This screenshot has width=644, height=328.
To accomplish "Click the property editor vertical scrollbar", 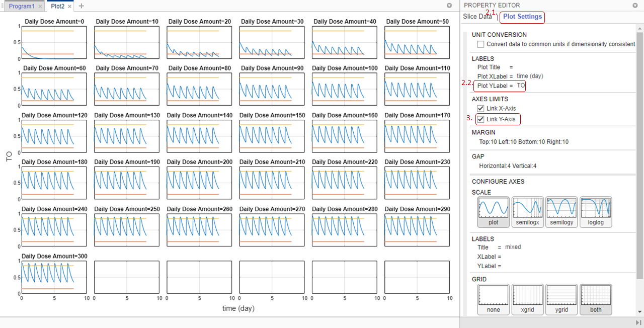I will [639, 156].
